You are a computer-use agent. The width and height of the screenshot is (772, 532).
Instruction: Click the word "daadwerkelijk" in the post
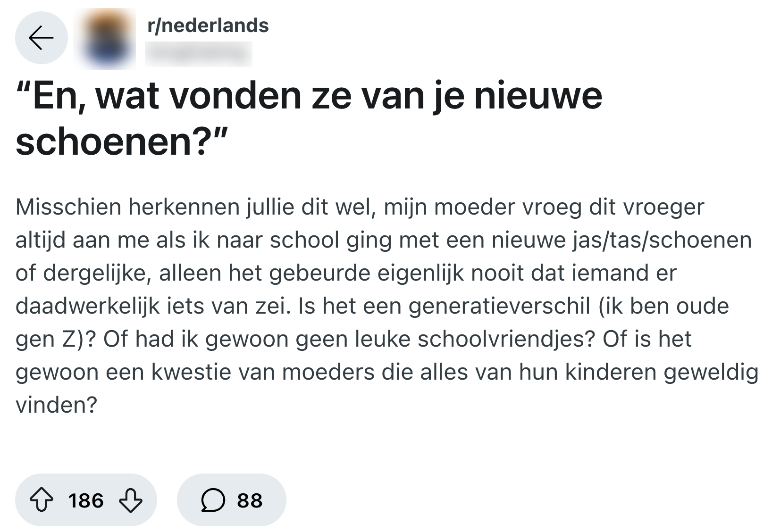[x=88, y=306]
